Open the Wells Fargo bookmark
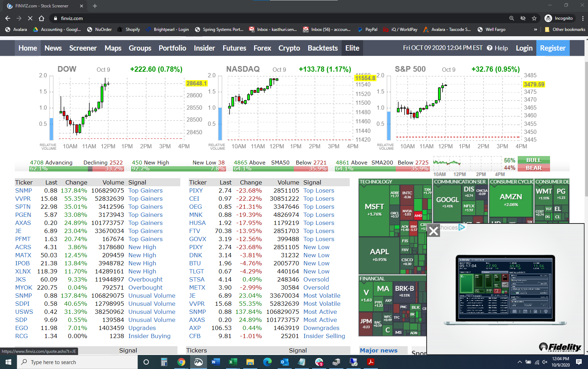Viewport: 588px width, 369px height. (491, 30)
